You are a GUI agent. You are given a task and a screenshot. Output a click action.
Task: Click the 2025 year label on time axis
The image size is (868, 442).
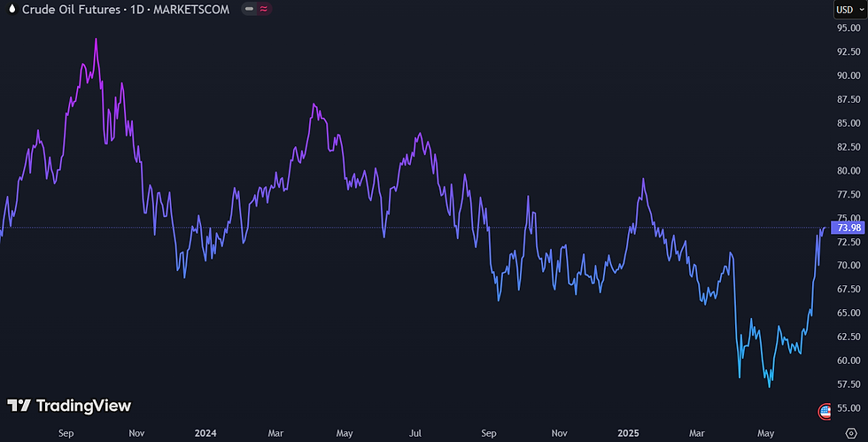click(628, 433)
